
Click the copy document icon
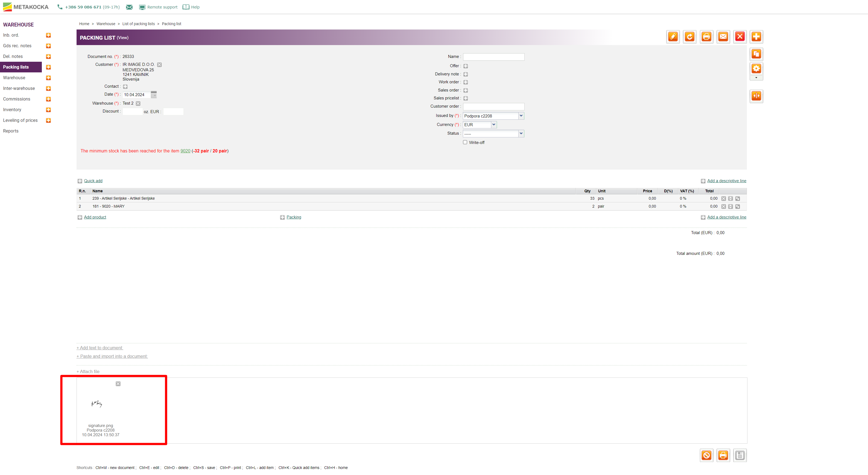coord(756,54)
